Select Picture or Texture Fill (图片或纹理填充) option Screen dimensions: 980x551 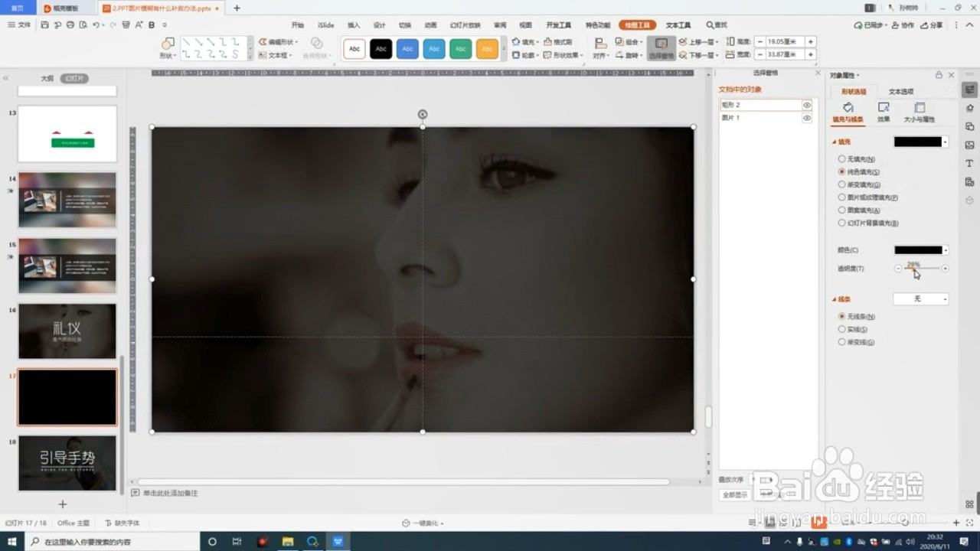[842, 197]
